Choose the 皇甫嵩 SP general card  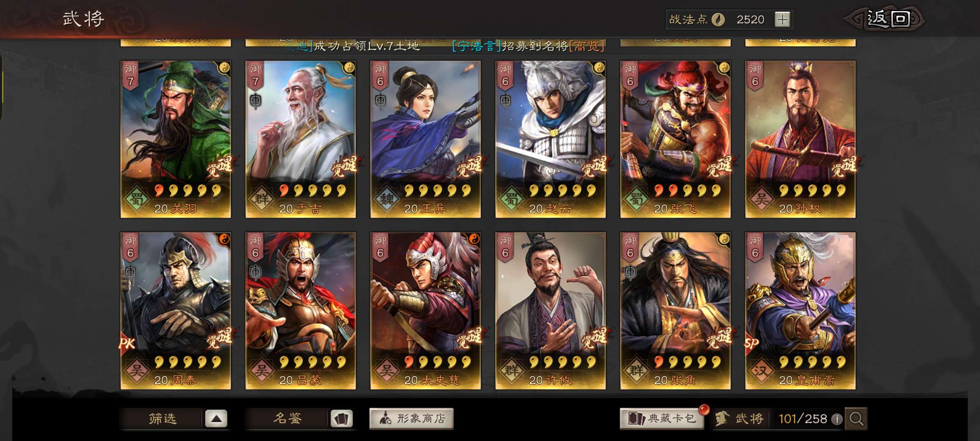coord(800,311)
